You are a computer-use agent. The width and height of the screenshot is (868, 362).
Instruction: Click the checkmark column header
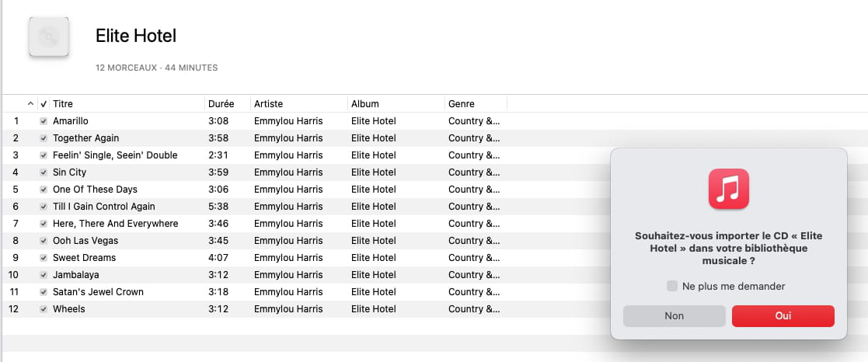44,103
